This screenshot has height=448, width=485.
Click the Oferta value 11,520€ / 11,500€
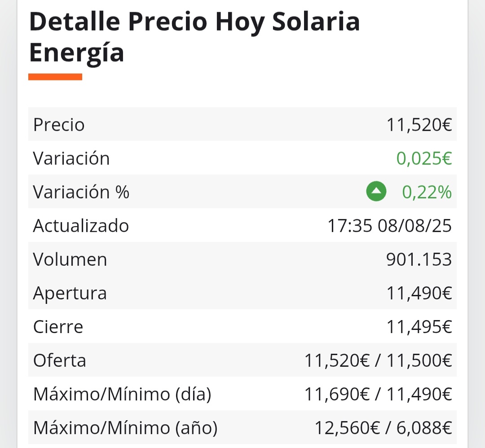(378, 360)
